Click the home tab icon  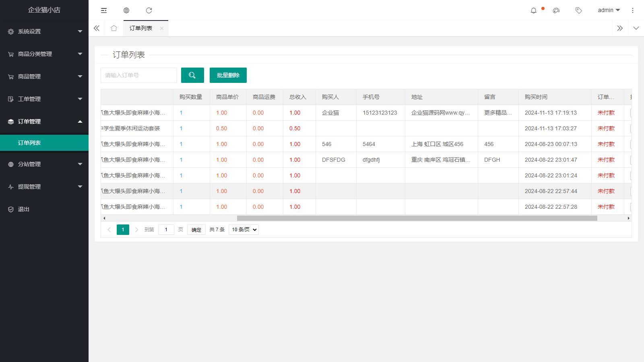click(114, 28)
